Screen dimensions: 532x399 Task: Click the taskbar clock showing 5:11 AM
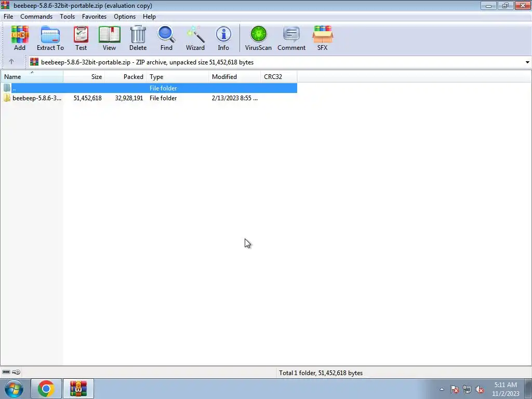click(x=506, y=389)
